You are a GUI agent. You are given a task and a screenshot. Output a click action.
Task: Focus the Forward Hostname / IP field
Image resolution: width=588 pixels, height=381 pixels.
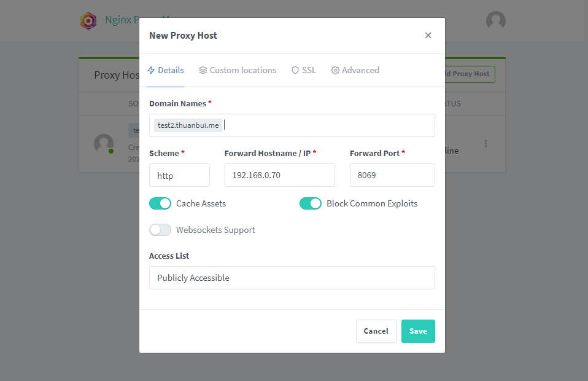(280, 175)
